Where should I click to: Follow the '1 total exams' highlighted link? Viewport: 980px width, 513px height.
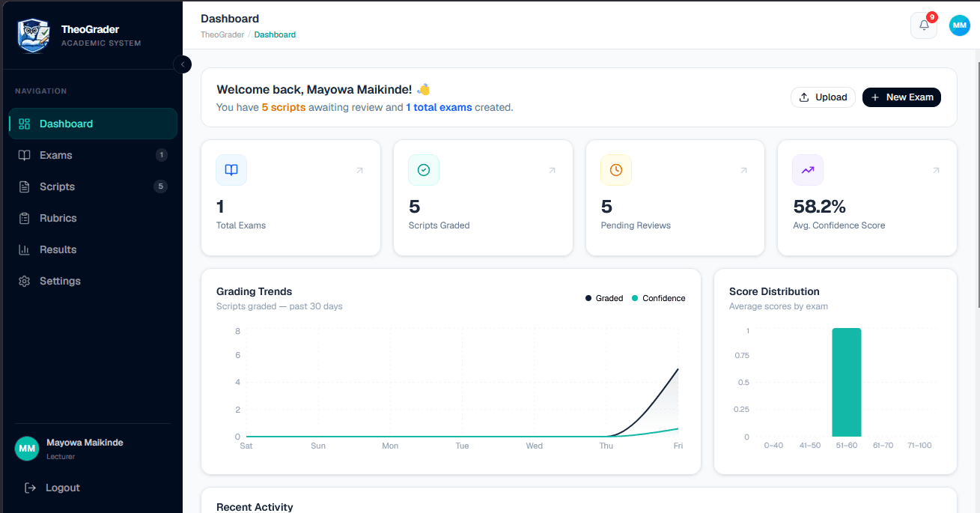click(x=439, y=107)
